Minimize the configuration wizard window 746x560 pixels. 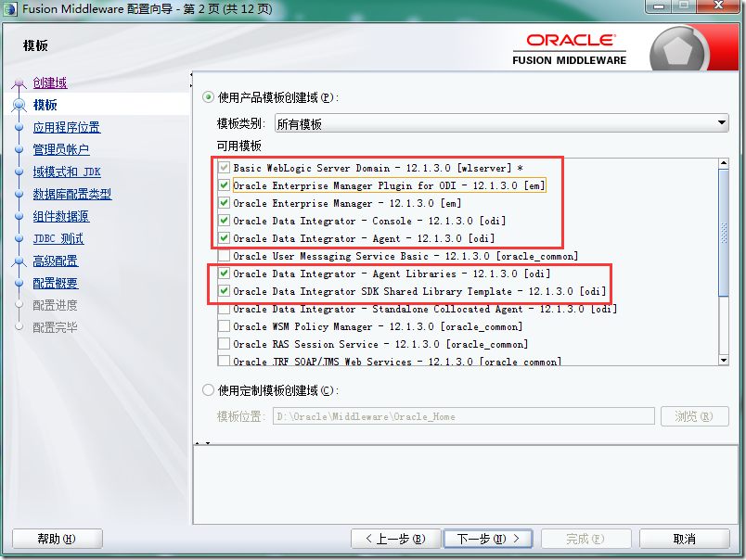(x=659, y=6)
